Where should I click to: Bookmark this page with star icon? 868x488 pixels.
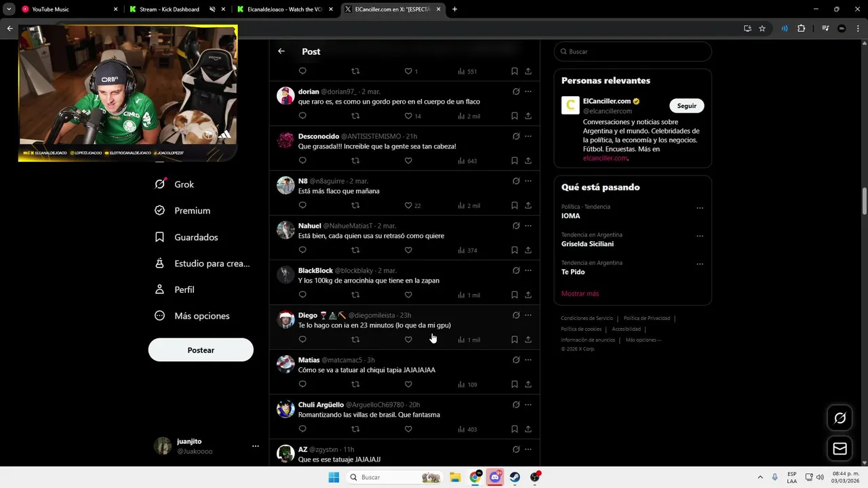(762, 28)
